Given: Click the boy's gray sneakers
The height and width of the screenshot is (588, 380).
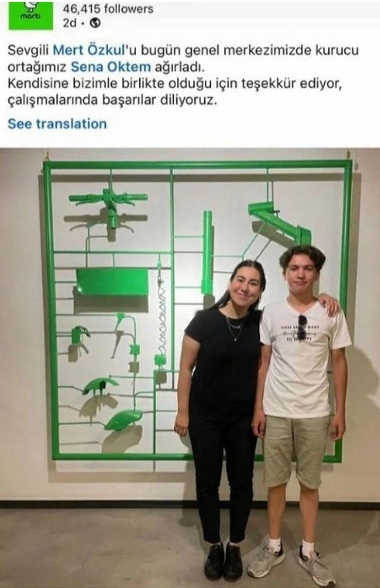Looking at the screenshot, I should (x=291, y=557).
